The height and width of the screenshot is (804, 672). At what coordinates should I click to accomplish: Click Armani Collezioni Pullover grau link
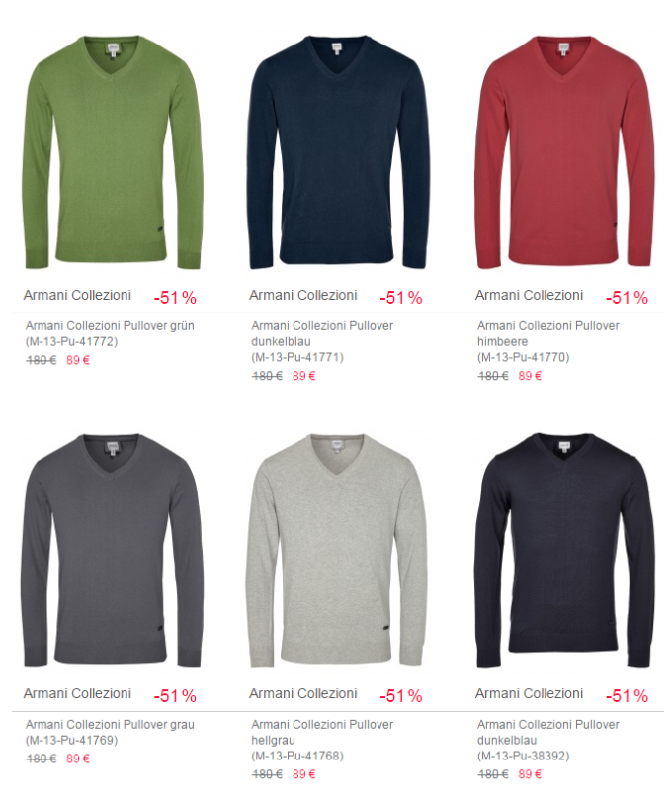(x=110, y=732)
